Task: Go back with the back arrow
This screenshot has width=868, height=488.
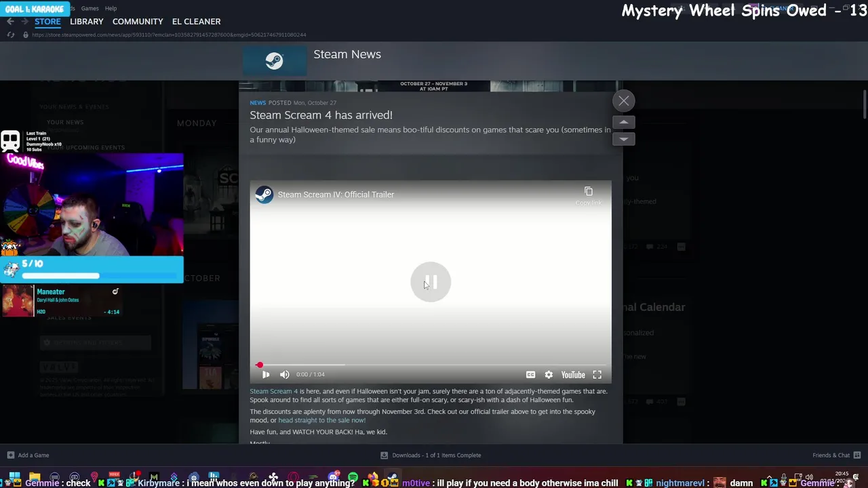Action: [x=10, y=22]
